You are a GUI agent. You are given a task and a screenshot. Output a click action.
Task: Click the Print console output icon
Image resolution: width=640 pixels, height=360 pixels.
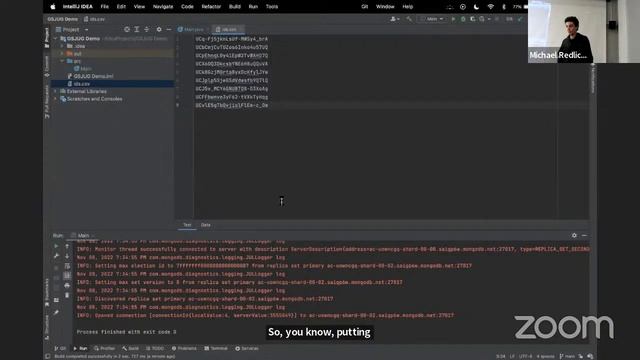(67, 285)
